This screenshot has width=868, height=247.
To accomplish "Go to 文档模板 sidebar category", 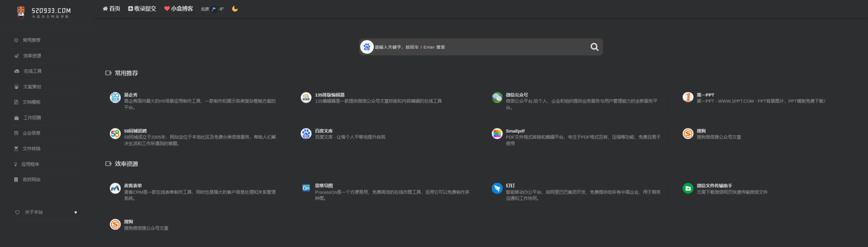I will tap(31, 102).
